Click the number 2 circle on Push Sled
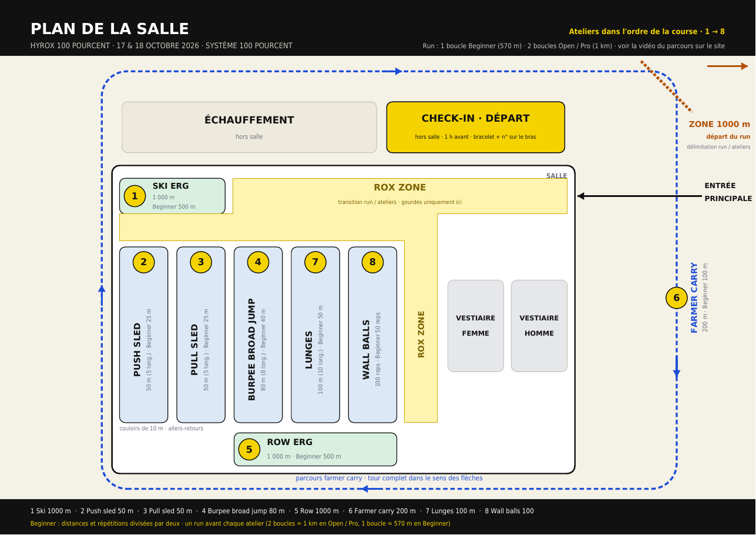The image size is (756, 535). [x=143, y=262]
